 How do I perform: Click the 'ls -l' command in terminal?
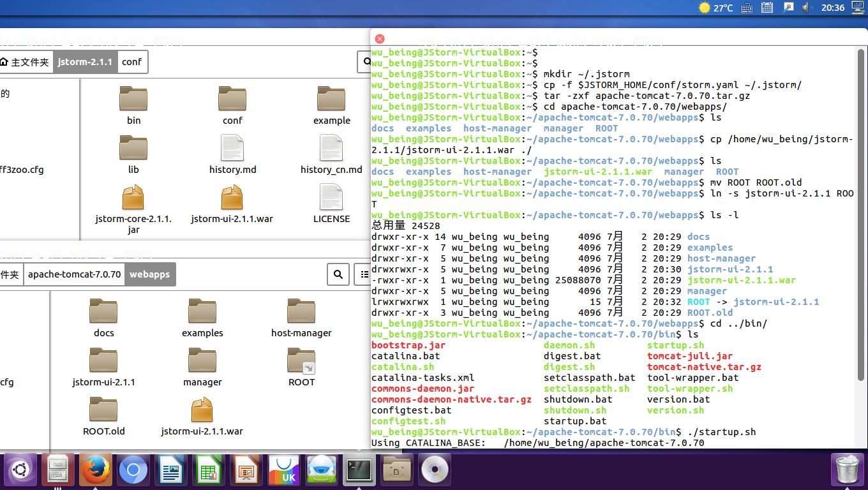coord(724,215)
